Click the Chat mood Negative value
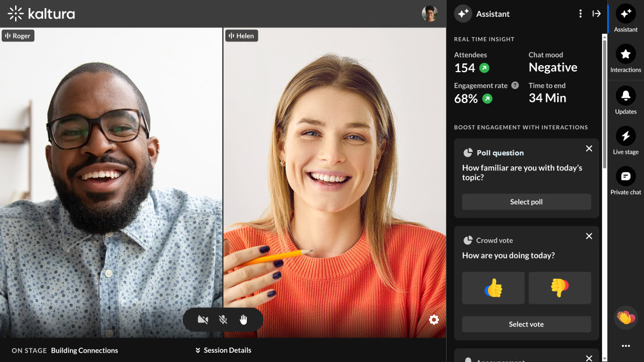Screen dimensions: 644x362 pos(553,68)
